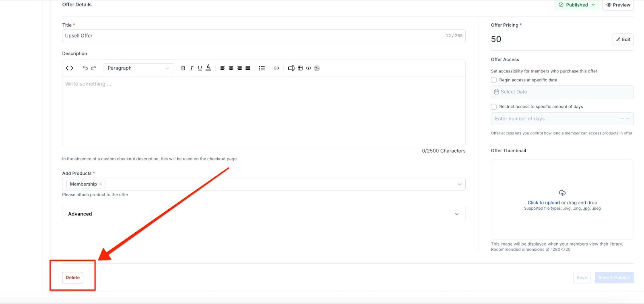This screenshot has width=644, height=304.
Task: Apply bold formatting to the description
Action: [x=183, y=68]
